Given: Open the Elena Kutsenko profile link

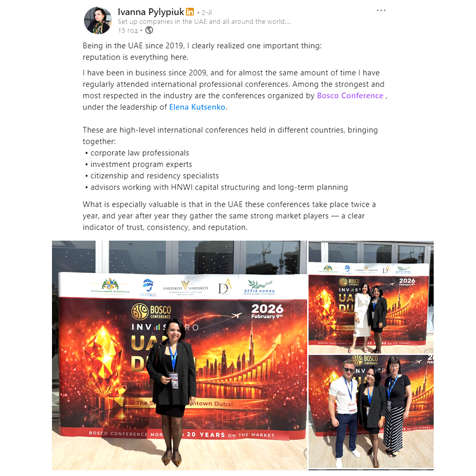Looking at the screenshot, I should (197, 107).
